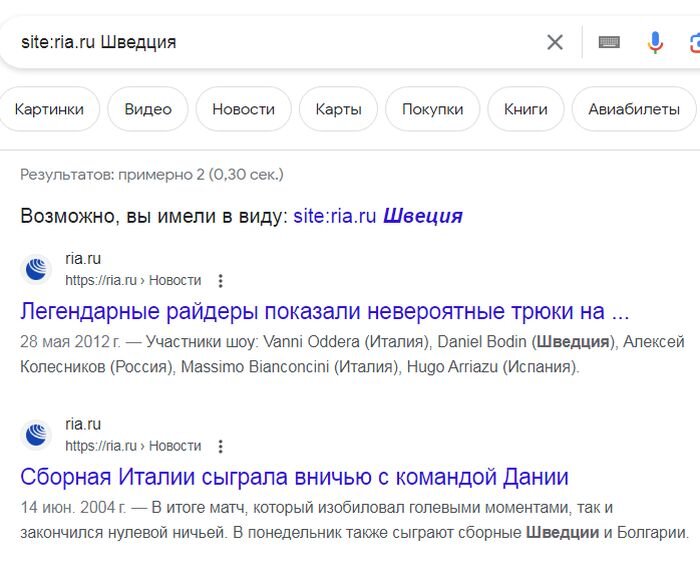The width and height of the screenshot is (700, 561).
Task: Click the bold word Шведция in the first snippet
Action: click(x=573, y=342)
